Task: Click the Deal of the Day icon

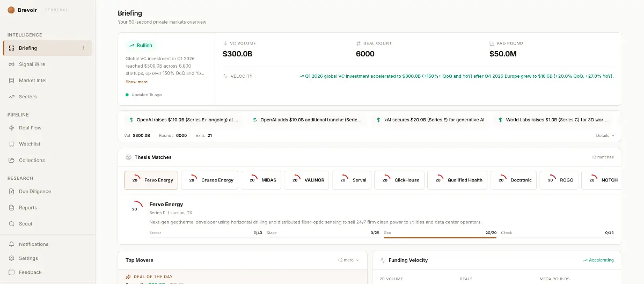Action: coord(128,276)
